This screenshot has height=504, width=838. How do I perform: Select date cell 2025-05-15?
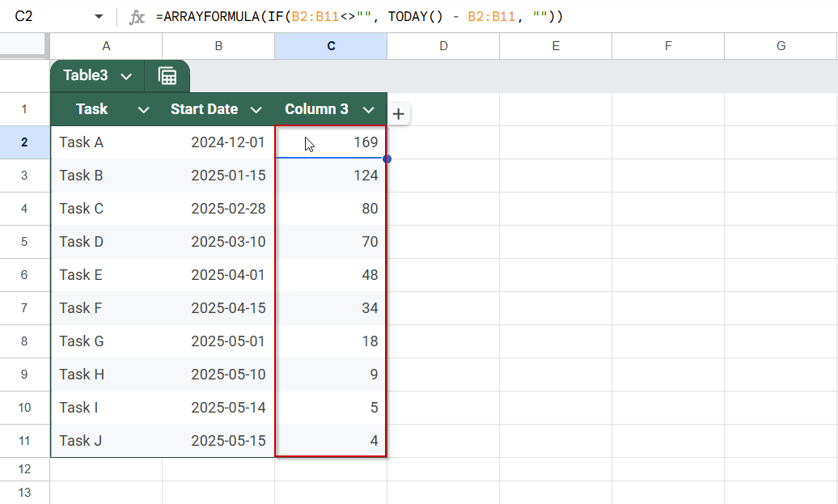[218, 440]
